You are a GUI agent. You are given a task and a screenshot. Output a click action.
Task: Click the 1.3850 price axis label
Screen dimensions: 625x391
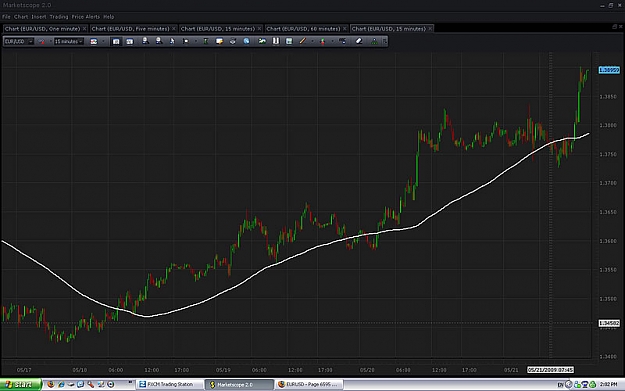(608, 96)
